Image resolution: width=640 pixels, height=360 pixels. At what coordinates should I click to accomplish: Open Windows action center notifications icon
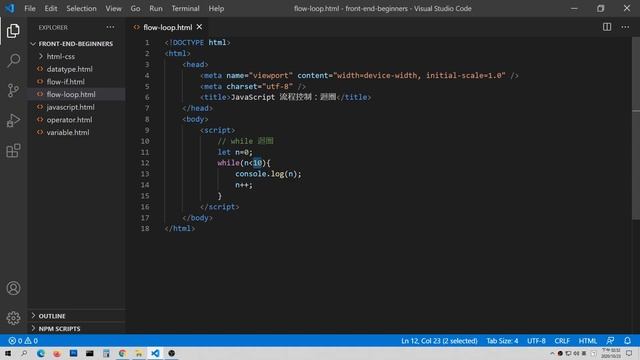click(629, 353)
